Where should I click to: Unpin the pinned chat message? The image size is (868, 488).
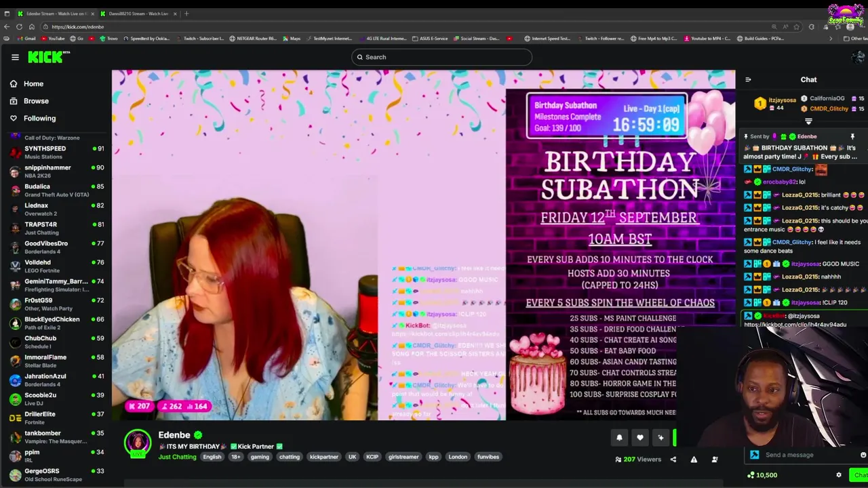click(852, 137)
